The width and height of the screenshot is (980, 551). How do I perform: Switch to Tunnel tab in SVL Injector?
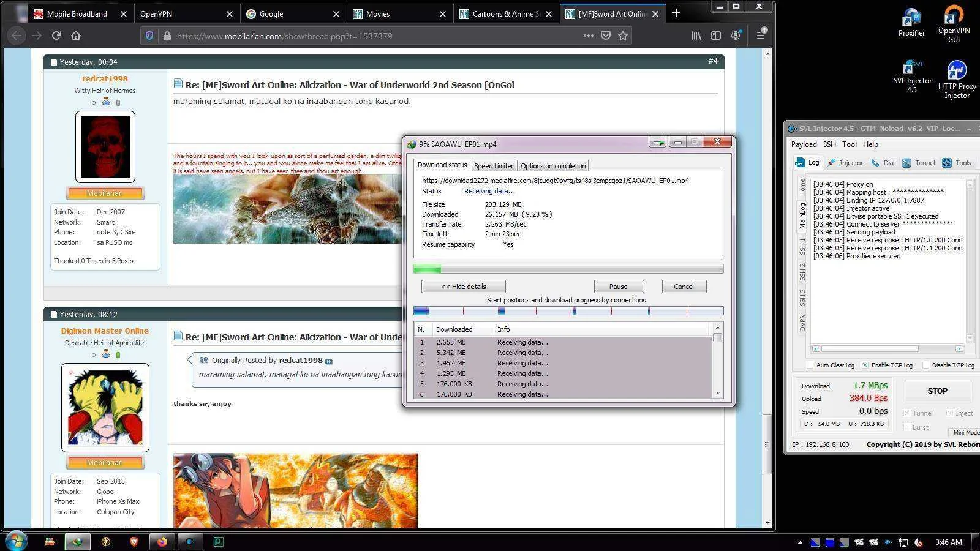[918, 163]
